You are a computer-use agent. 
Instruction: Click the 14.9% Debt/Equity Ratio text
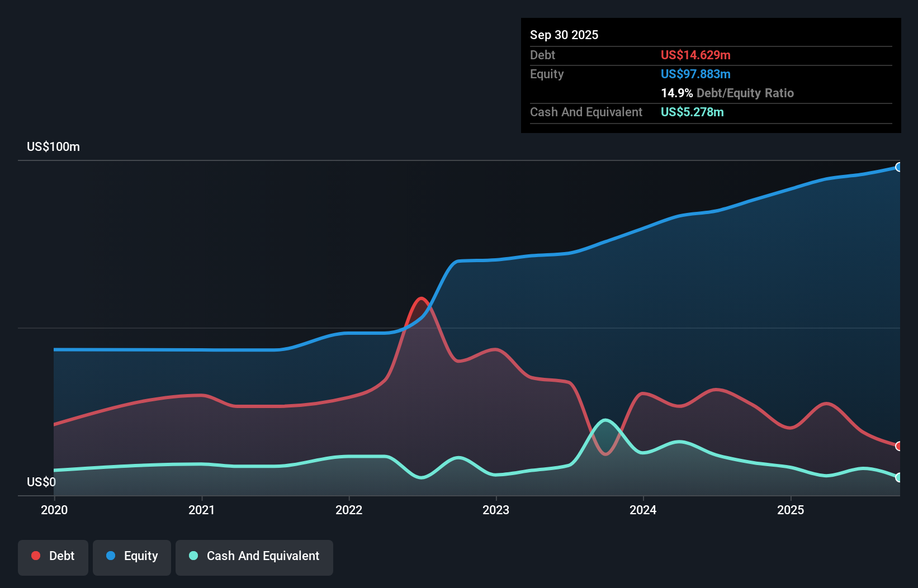727,93
